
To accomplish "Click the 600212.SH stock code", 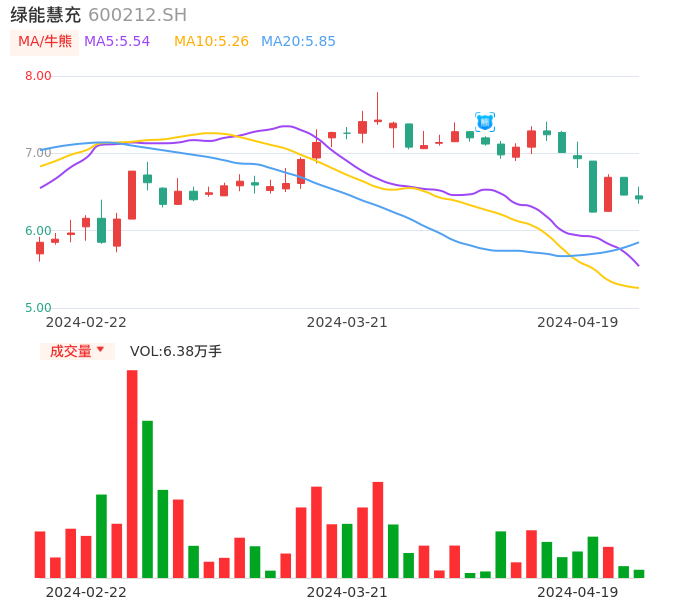I will click(137, 15).
